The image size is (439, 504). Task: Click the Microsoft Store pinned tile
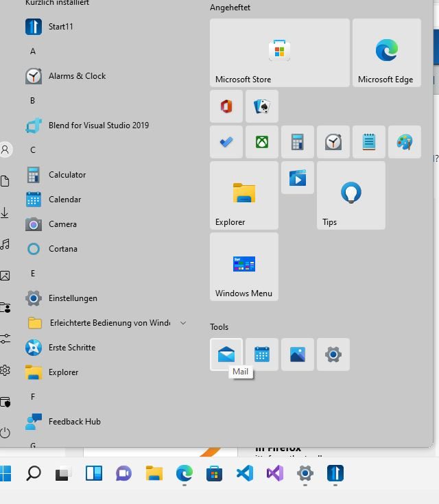279,53
